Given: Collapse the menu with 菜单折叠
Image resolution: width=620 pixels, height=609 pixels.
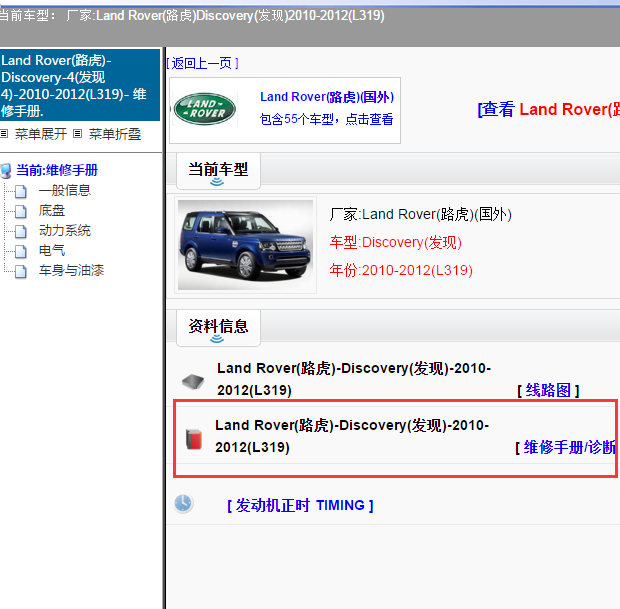Looking at the screenshot, I should click(115, 134).
